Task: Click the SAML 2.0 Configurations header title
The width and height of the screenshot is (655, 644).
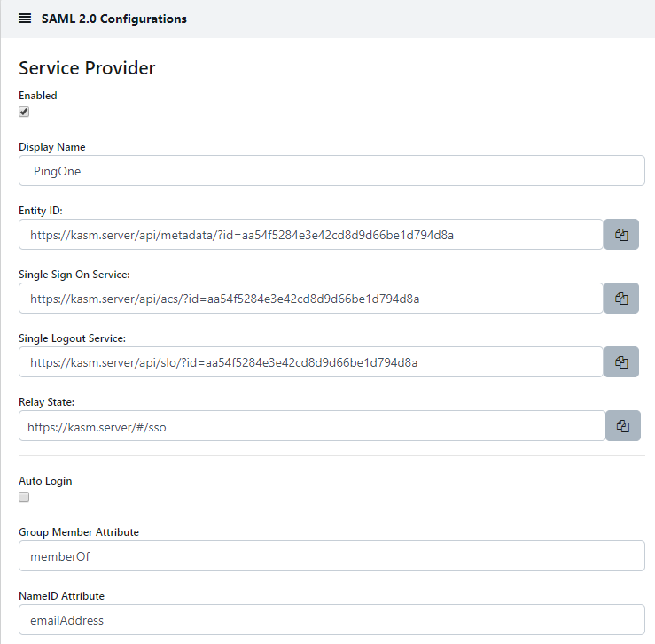Action: pyautogui.click(x=113, y=19)
